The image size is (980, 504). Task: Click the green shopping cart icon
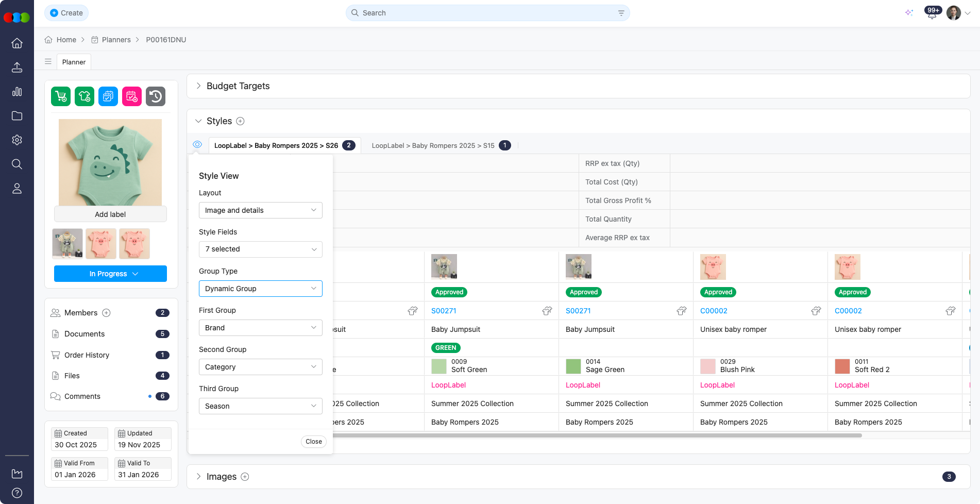pyautogui.click(x=61, y=96)
